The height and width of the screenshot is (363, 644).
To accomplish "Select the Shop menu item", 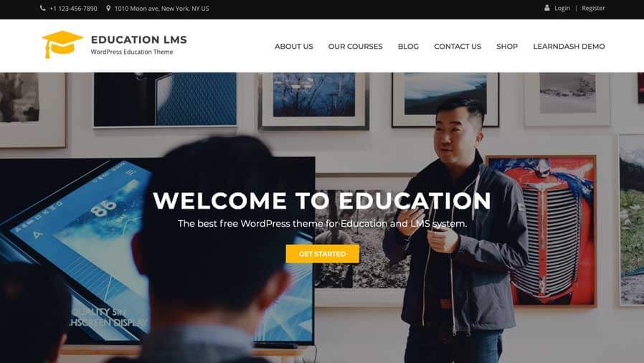I will pos(507,47).
